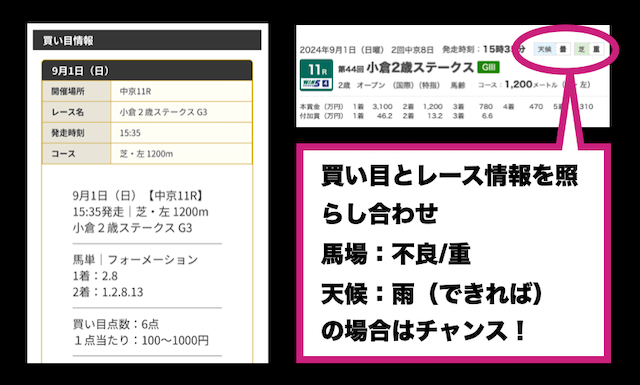Click the 4着 prize 470 value
The width and height of the screenshot is (640, 385).
tap(536, 107)
